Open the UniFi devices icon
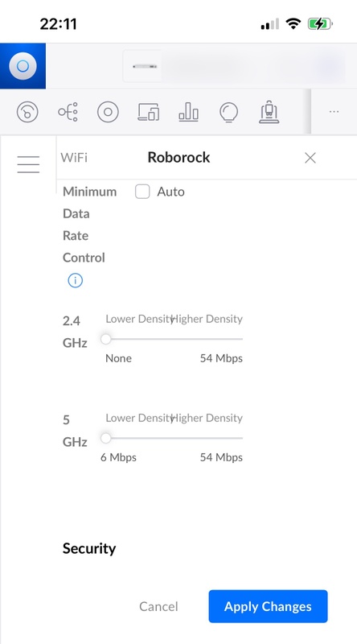The width and height of the screenshot is (357, 644). 108,111
